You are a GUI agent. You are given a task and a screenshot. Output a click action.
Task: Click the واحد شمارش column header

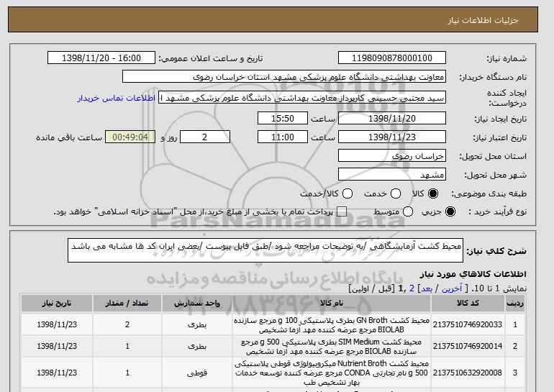pyautogui.click(x=197, y=304)
